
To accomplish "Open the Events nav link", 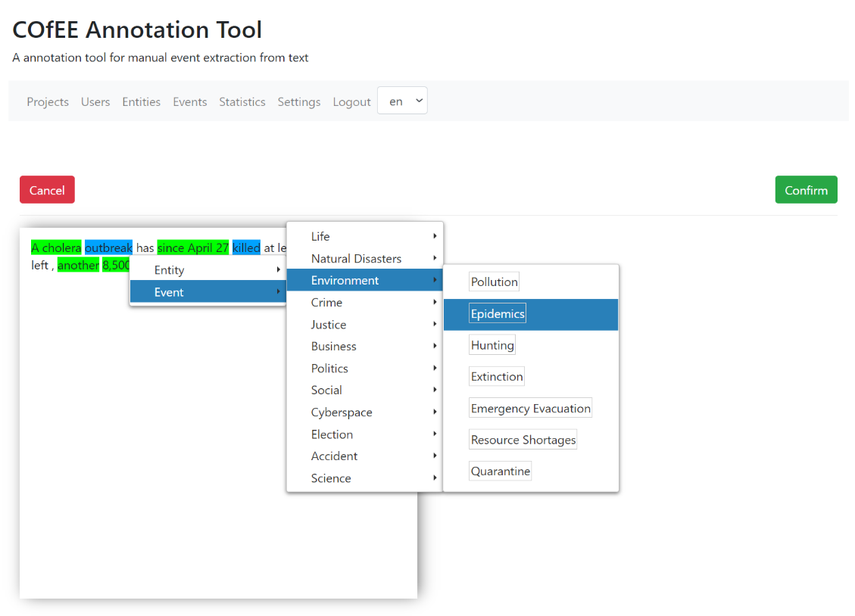I will (x=190, y=102).
